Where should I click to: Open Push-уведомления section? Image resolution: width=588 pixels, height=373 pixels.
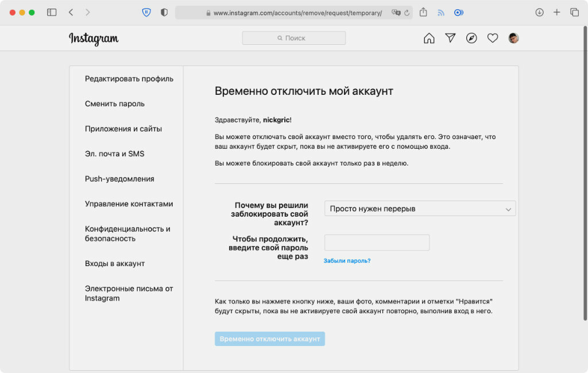(119, 179)
